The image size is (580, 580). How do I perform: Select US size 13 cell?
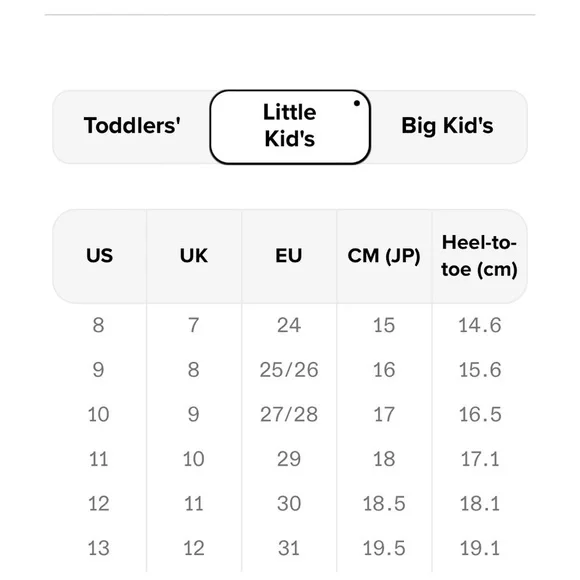[x=98, y=548]
